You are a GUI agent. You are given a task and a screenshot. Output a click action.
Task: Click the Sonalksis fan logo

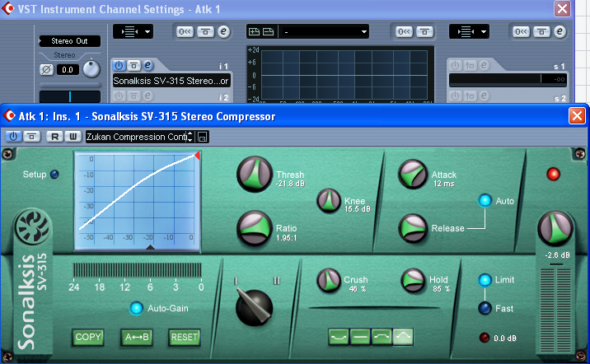click(33, 226)
